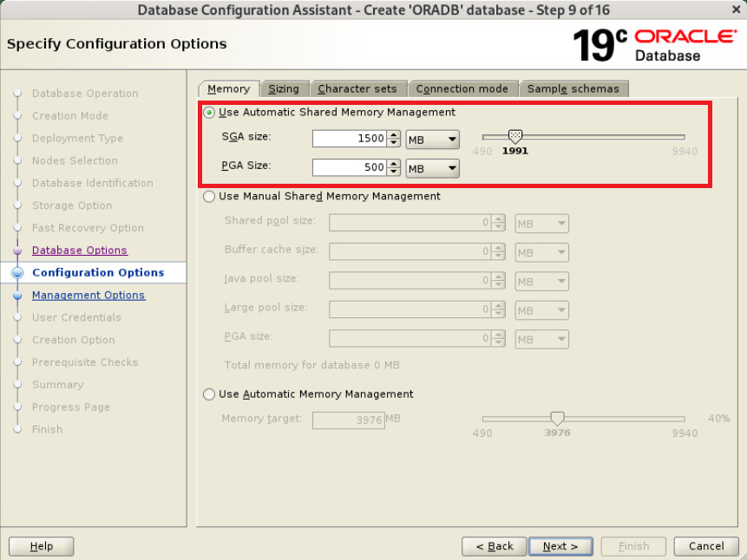Click the Buffer cache size field
The image size is (747, 560).
410,252
